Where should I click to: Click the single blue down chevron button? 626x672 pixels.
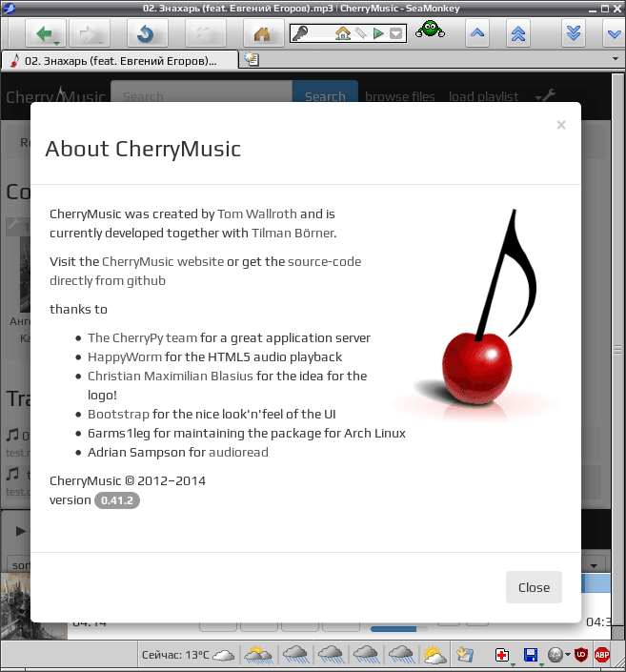614,33
